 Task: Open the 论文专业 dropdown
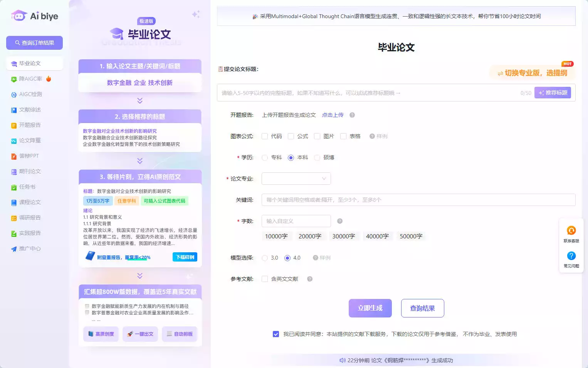tap(296, 179)
